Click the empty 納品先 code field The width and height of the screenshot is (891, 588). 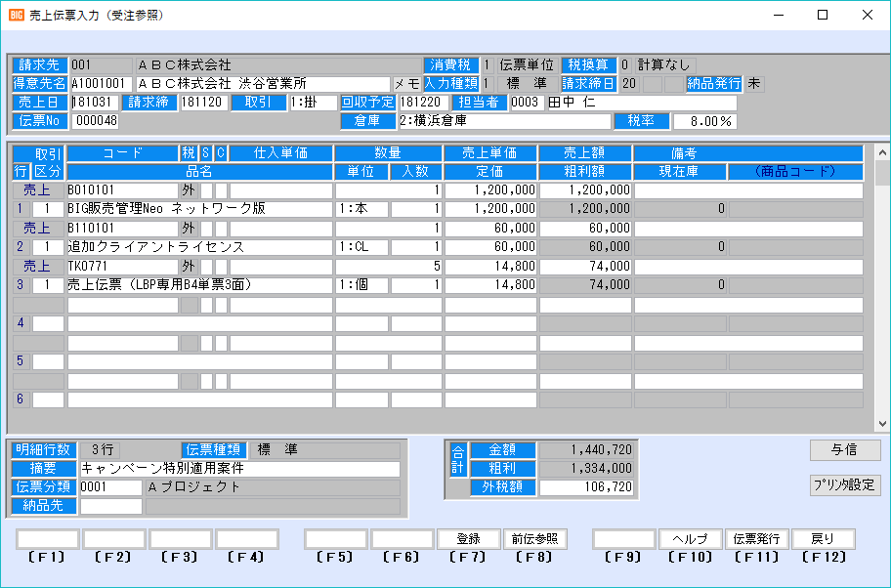coord(110,506)
